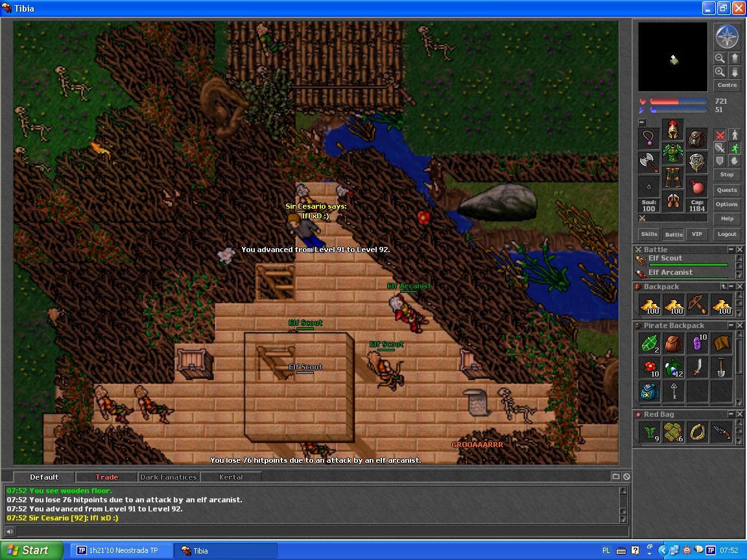The width and height of the screenshot is (747, 560).
Task: Open the Options dialog
Action: (727, 204)
